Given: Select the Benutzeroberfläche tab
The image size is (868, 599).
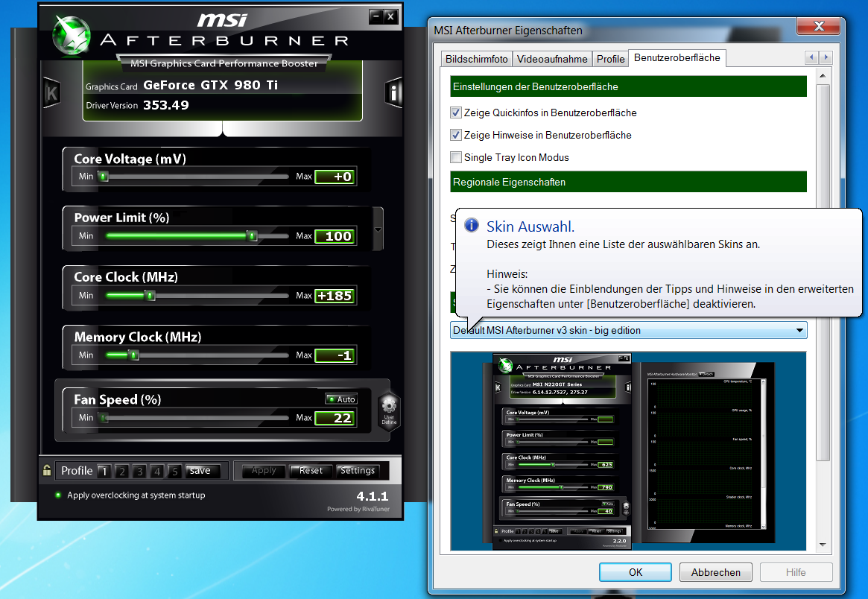Looking at the screenshot, I should (x=677, y=57).
